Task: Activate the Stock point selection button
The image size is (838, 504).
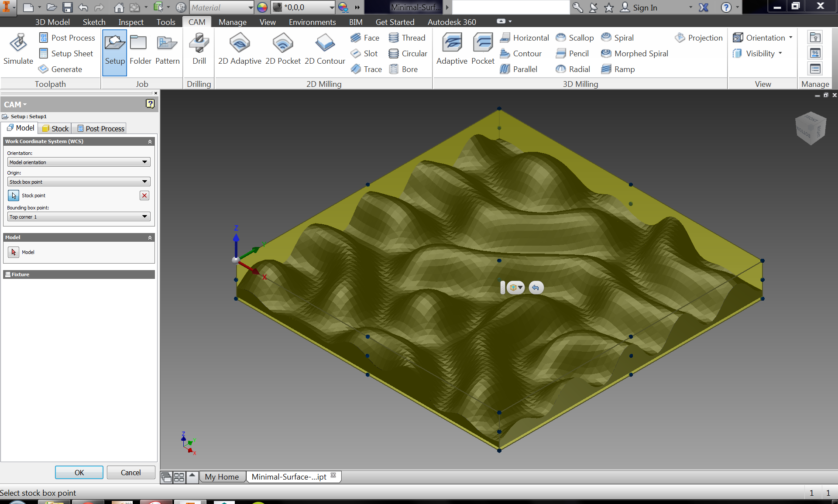Action: 14,195
